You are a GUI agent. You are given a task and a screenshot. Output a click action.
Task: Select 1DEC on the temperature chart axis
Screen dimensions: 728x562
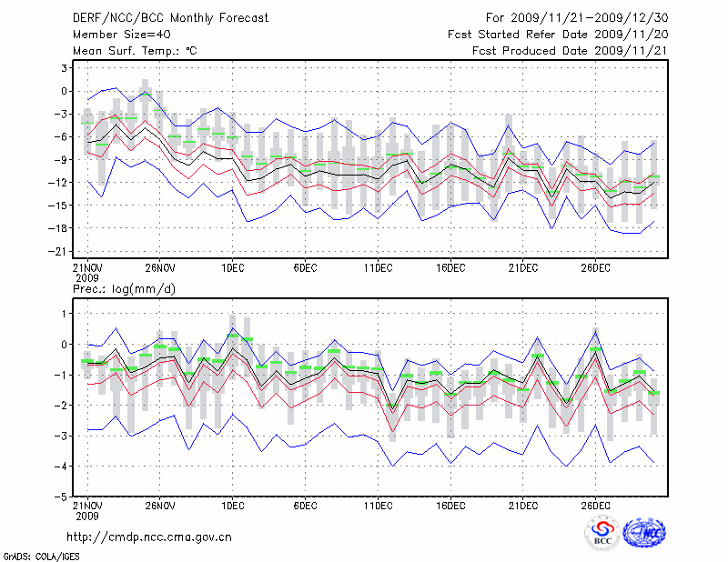[232, 267]
